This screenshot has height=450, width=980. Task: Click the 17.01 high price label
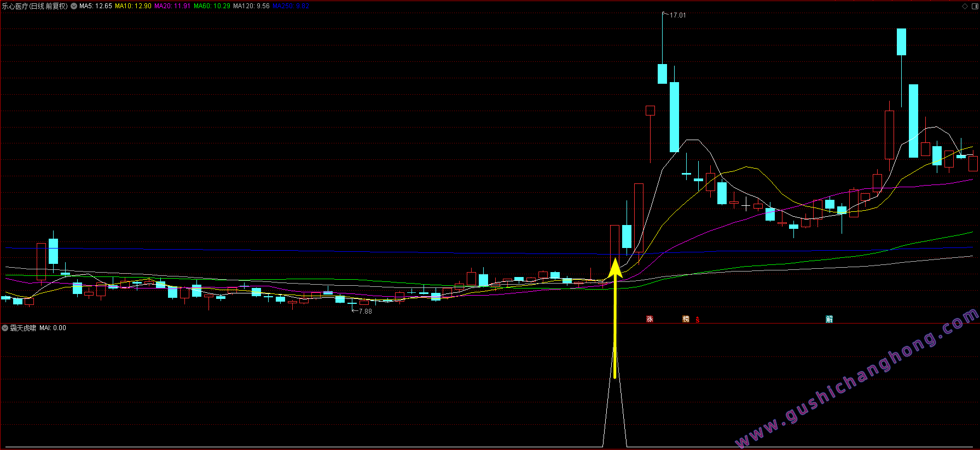click(677, 15)
